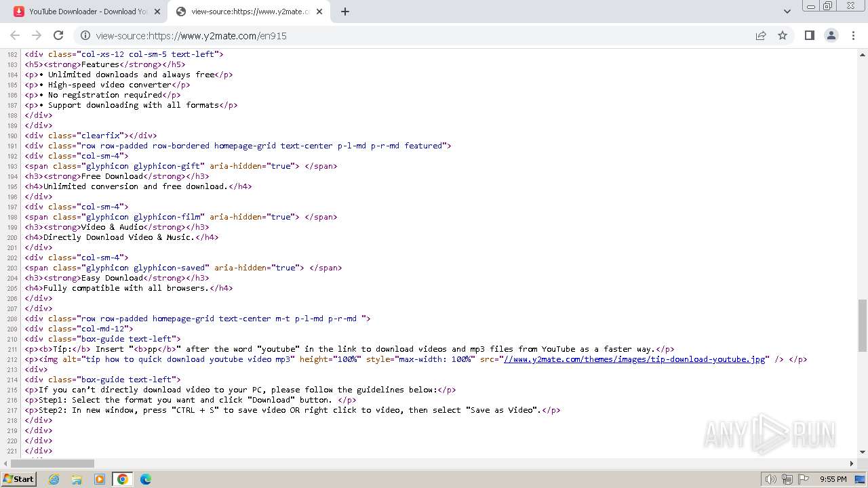Reload the view-source page
The height and width of the screenshot is (488, 868).
point(58,35)
